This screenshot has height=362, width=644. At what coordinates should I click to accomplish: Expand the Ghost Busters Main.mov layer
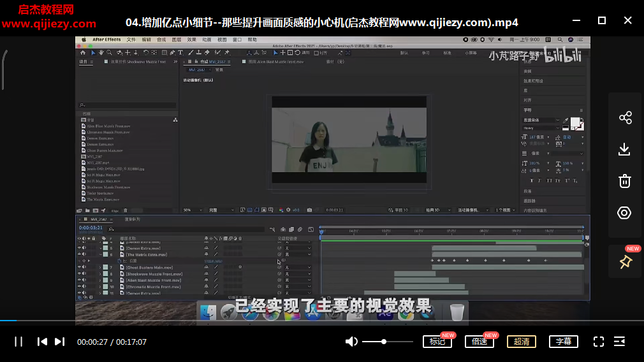click(100, 267)
